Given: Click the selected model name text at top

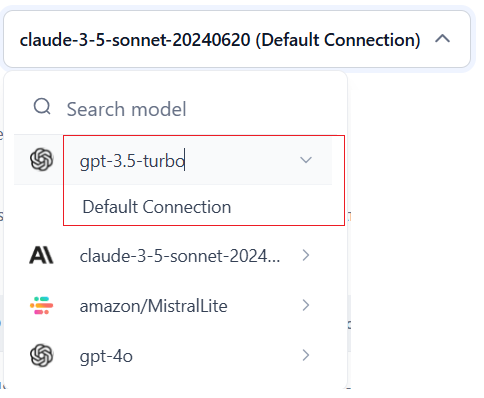Looking at the screenshot, I should tap(135, 40).
